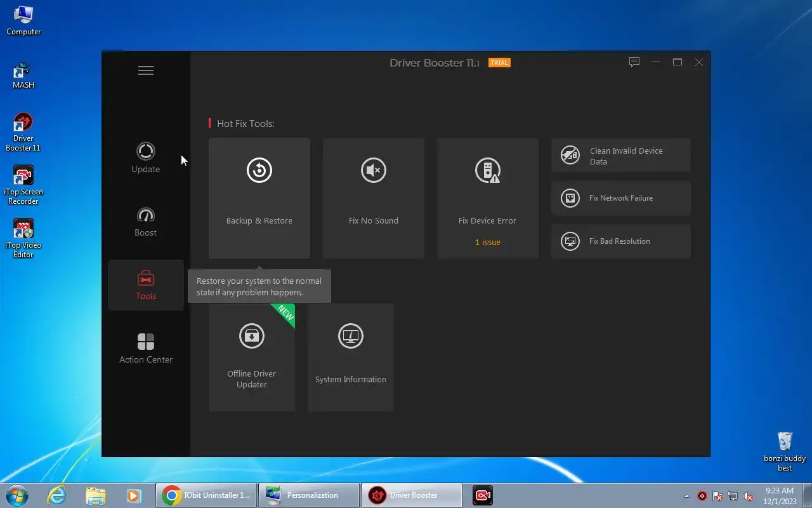Open the Action Center flag tray icon
The image size is (812, 508).
(x=717, y=496)
